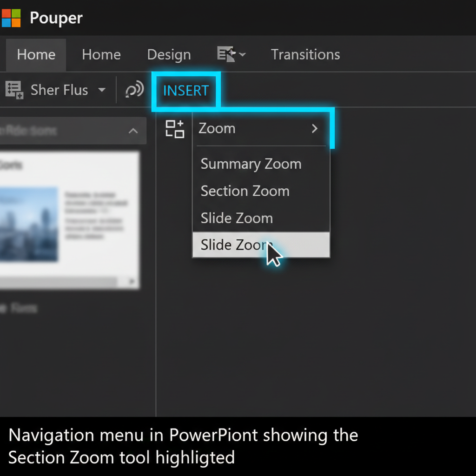Expand the Zoom submenu arrow
The image size is (476, 476).
tap(314, 129)
